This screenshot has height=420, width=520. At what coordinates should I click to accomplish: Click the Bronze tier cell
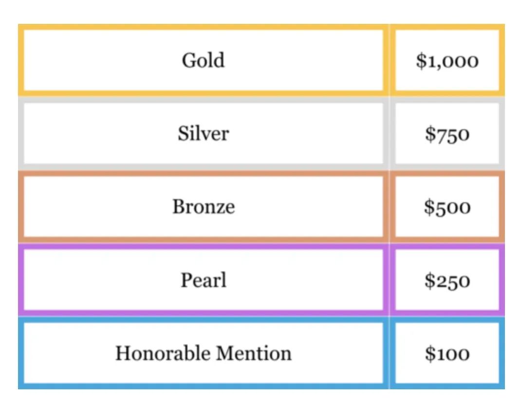point(203,207)
